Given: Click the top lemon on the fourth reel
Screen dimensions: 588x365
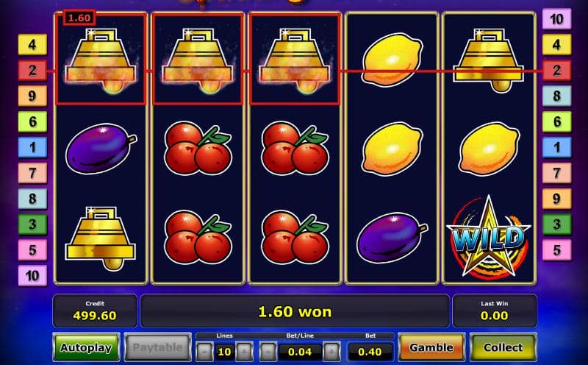Looking at the screenshot, I should pyautogui.click(x=392, y=60).
